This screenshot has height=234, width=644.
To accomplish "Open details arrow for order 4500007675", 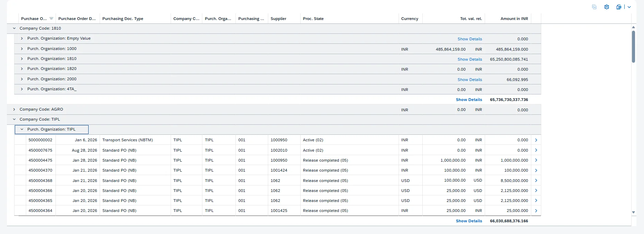I will (x=536, y=150).
